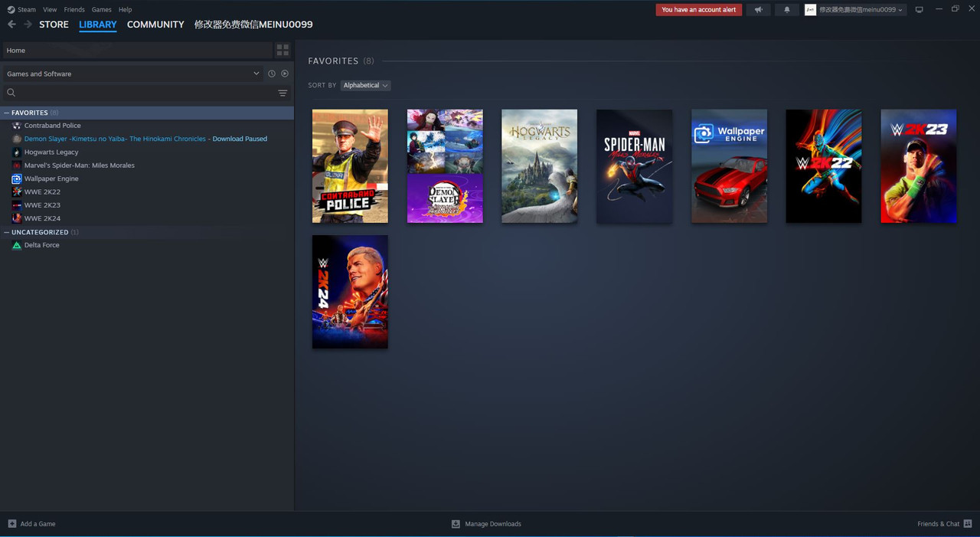This screenshot has width=980, height=537.
Task: Click the Demon Slayer list icon
Action: tap(17, 139)
